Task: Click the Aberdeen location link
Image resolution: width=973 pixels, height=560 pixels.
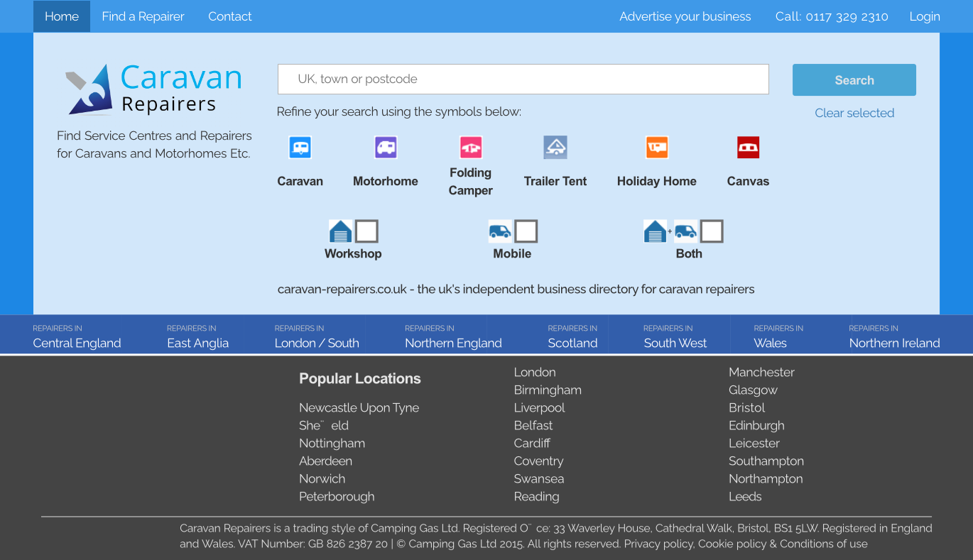Action: click(x=325, y=461)
